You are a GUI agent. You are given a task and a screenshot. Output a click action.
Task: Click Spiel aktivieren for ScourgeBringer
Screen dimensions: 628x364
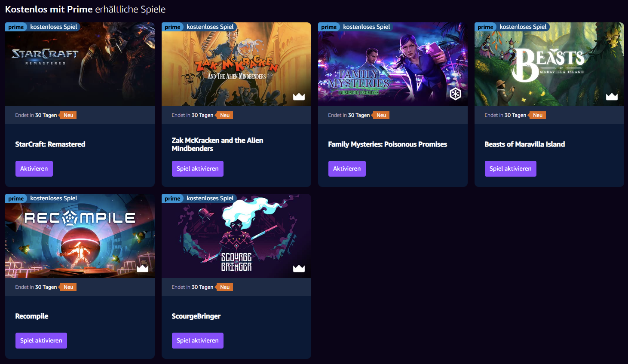[197, 340]
